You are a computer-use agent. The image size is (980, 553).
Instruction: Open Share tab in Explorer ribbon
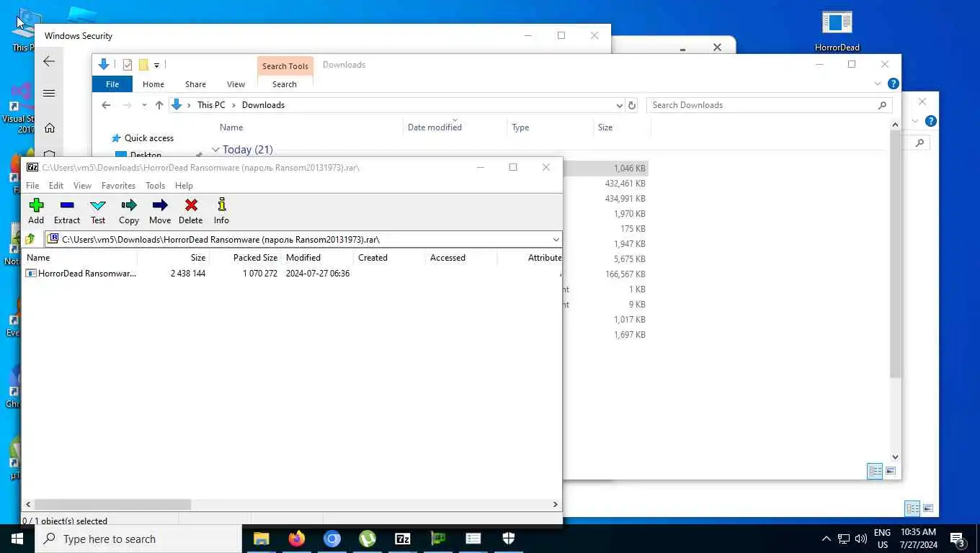tap(195, 84)
